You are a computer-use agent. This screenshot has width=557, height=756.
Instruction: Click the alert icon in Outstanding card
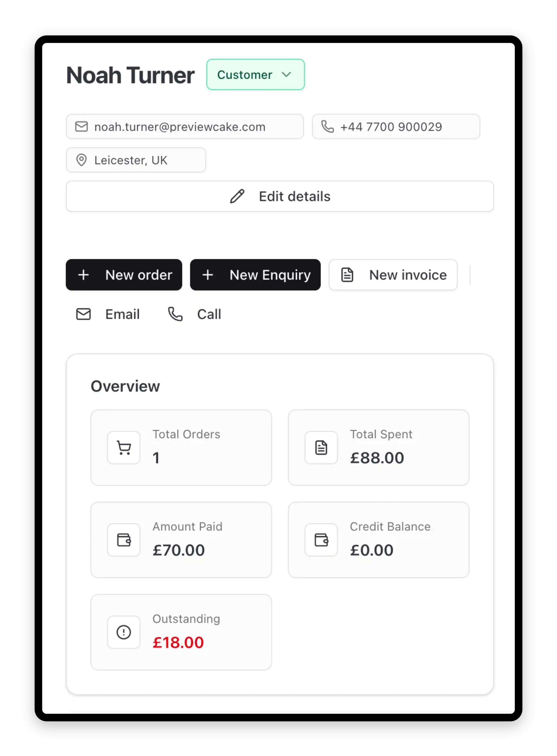124,632
